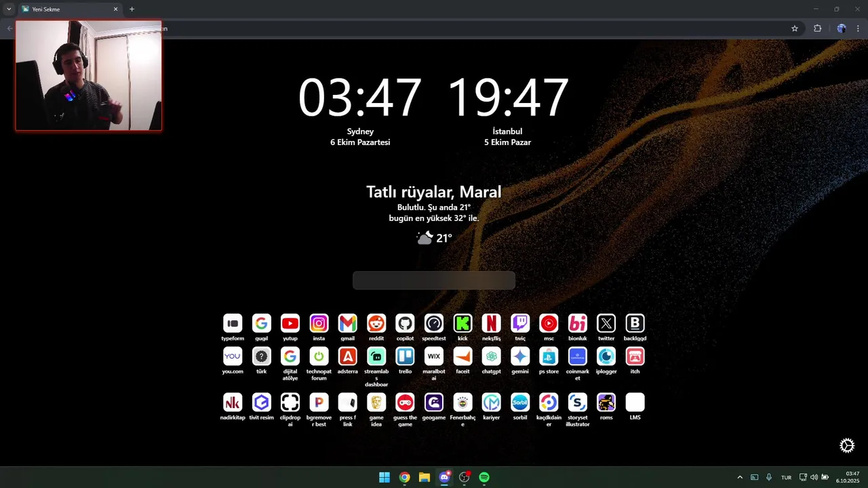Open the kaçdkdainer shortcut
Viewport: 868px width, 488px height.
pos(549,402)
